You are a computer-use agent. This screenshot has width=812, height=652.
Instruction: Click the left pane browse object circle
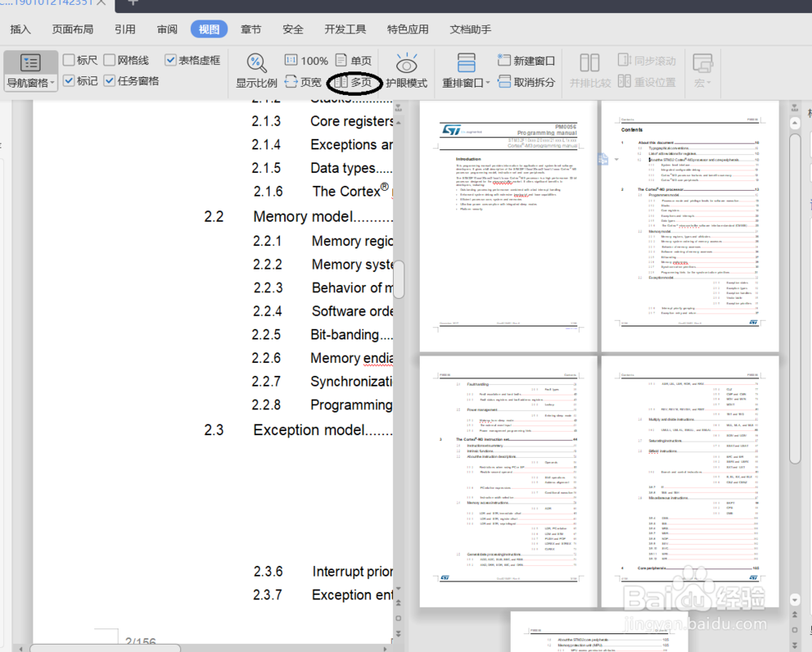pyautogui.click(x=398, y=619)
